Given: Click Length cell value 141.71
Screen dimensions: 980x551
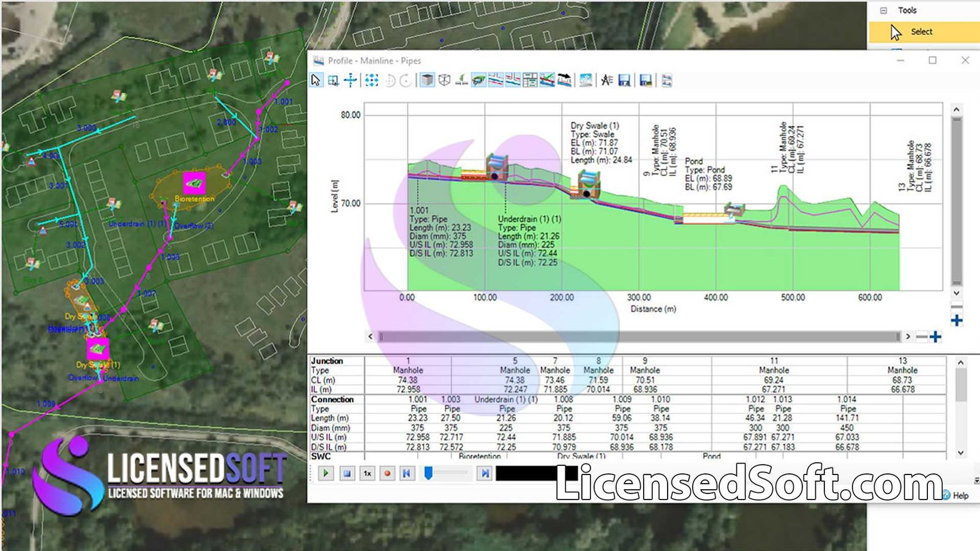Looking at the screenshot, I should click(848, 418).
